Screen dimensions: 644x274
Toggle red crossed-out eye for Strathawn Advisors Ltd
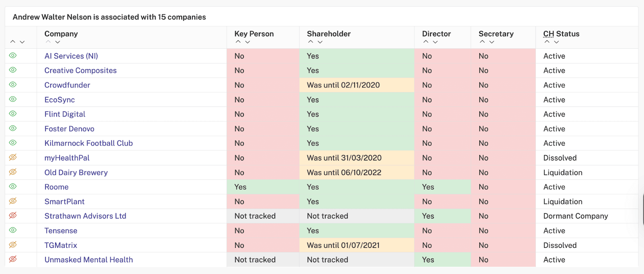13,216
